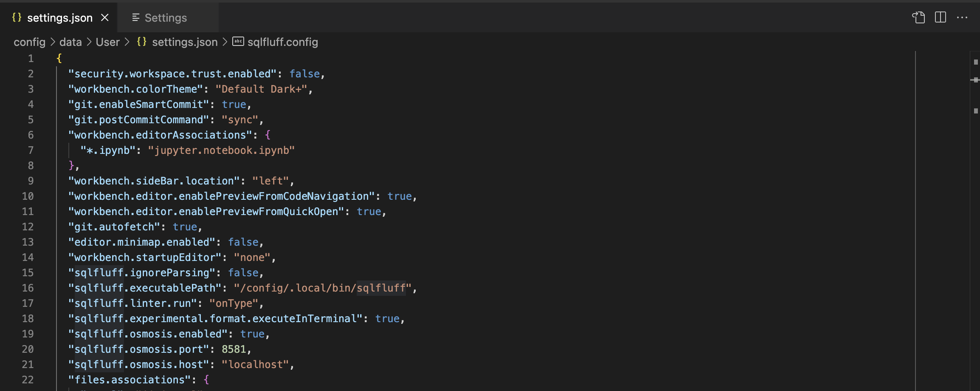Click the Settings tab list icon
980x391 pixels.
point(136,17)
